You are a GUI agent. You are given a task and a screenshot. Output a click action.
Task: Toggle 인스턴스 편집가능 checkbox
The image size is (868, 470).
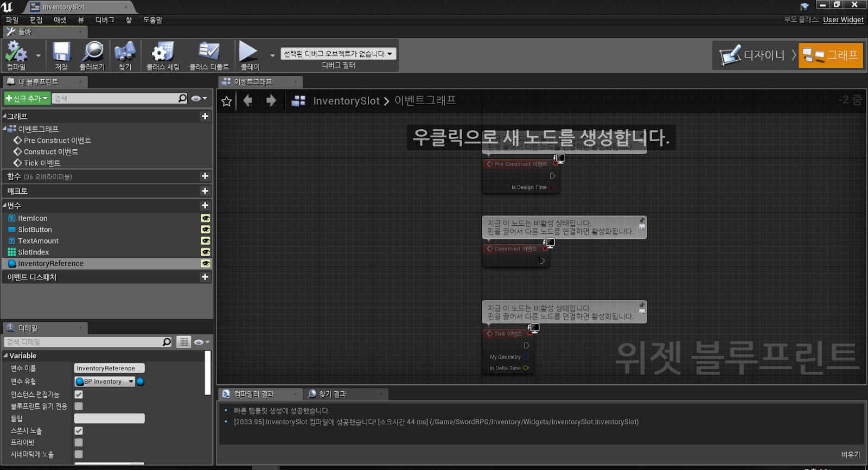[79, 395]
